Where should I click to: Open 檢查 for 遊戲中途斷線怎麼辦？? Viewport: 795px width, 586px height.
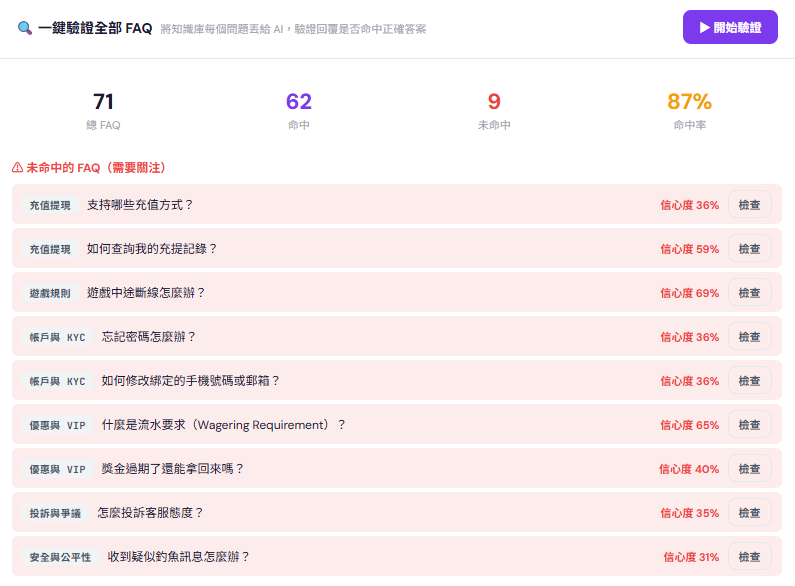click(x=749, y=293)
